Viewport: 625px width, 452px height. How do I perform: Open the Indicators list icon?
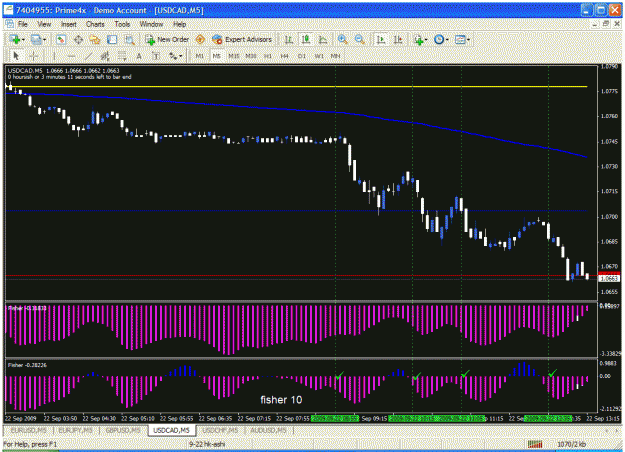click(x=418, y=39)
